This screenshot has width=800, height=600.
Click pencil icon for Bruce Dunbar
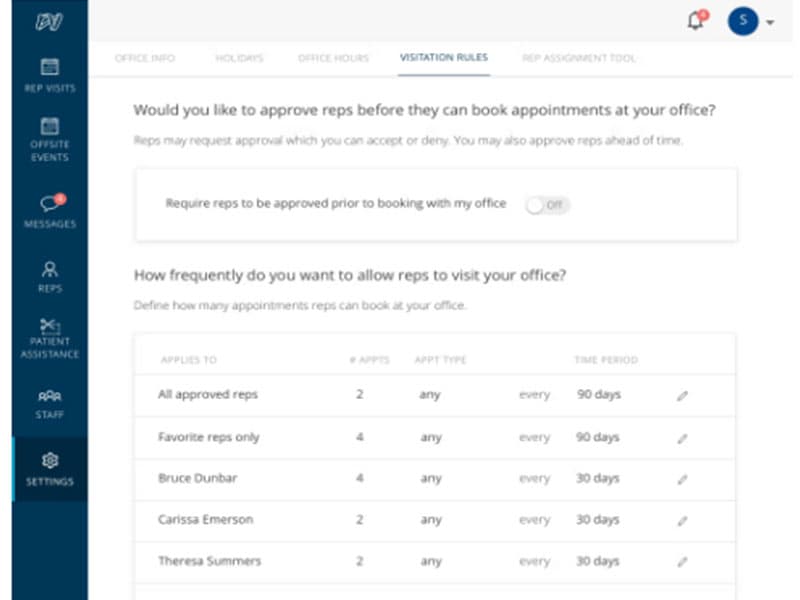coord(682,479)
